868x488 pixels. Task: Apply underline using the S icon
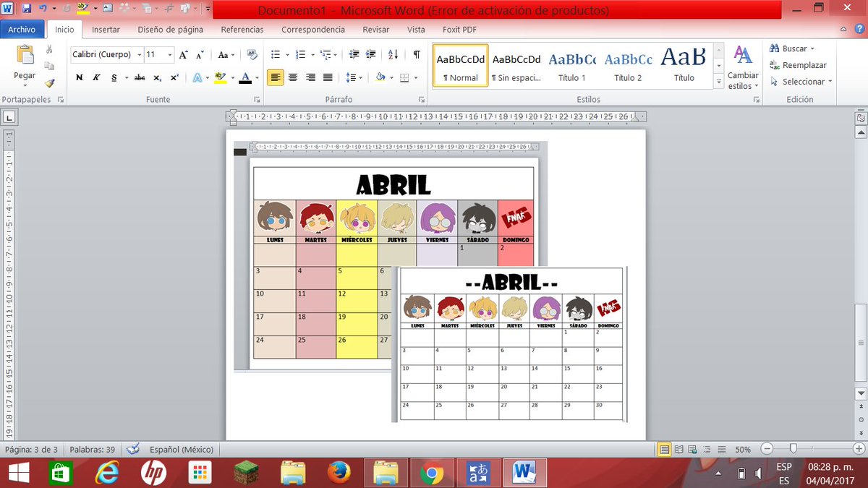tap(114, 77)
